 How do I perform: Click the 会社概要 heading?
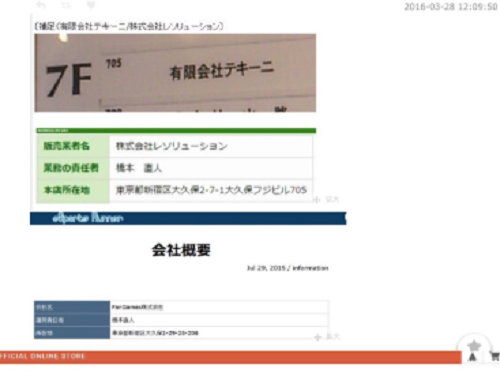181,250
